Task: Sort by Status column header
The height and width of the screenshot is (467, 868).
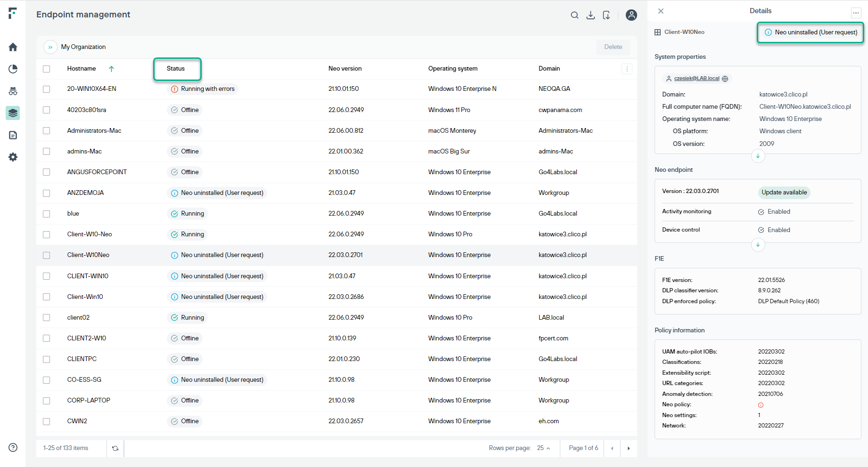Action: pos(176,69)
